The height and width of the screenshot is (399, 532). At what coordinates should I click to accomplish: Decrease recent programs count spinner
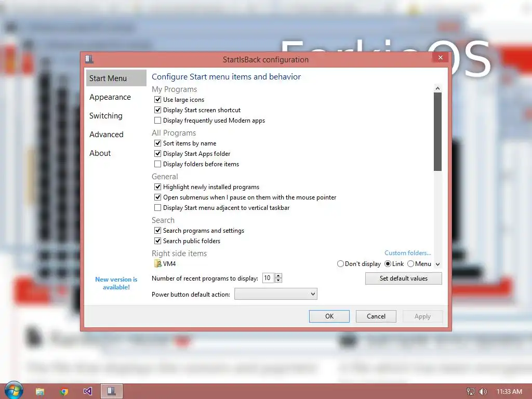pos(278,280)
